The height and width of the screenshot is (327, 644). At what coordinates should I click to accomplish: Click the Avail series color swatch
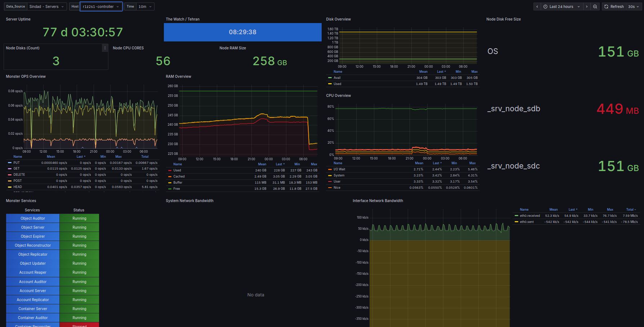pyautogui.click(x=330, y=78)
